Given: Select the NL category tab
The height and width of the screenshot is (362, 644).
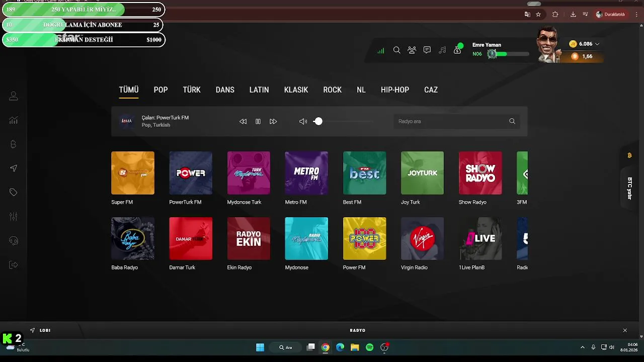Looking at the screenshot, I should 361,90.
